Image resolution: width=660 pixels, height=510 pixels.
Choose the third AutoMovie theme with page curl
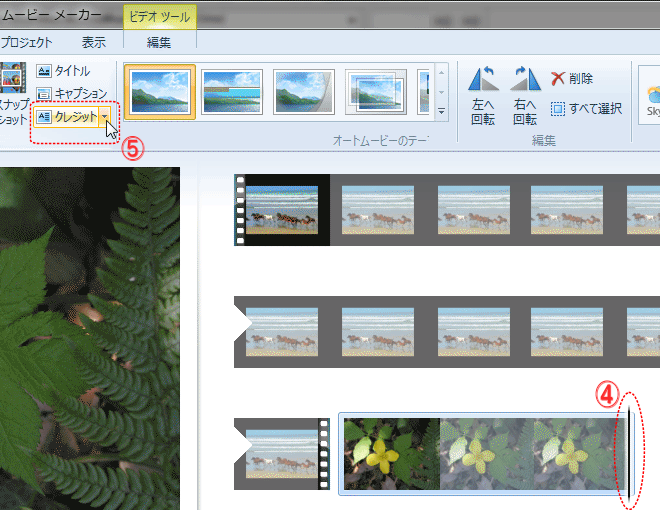[304, 92]
